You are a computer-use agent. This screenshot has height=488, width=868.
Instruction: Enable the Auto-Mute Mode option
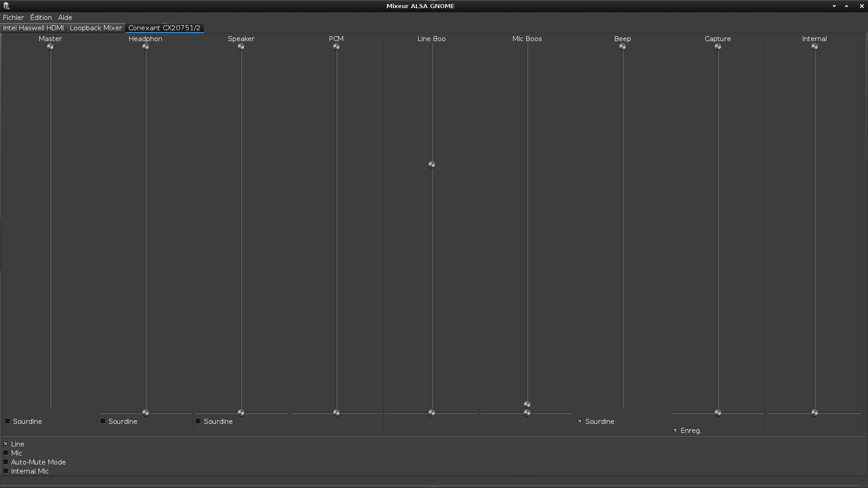(x=6, y=462)
